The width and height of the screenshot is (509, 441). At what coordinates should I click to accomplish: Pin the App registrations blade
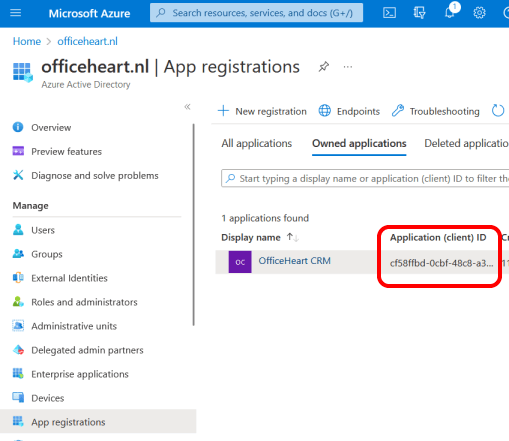(323, 67)
